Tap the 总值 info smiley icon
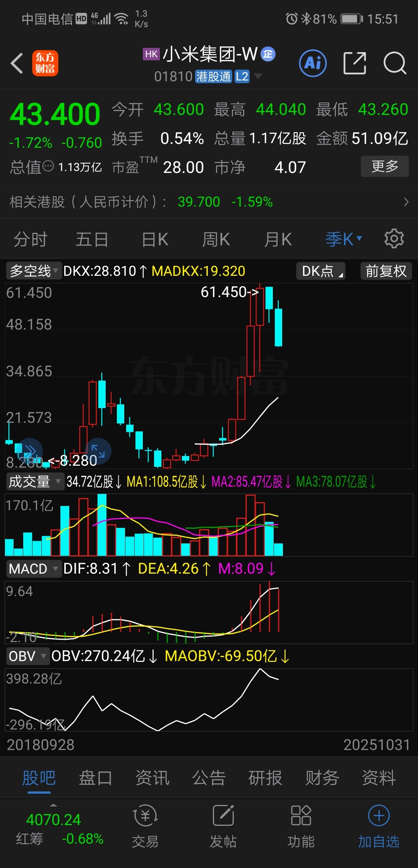This screenshot has height=868, width=418. 48,166
